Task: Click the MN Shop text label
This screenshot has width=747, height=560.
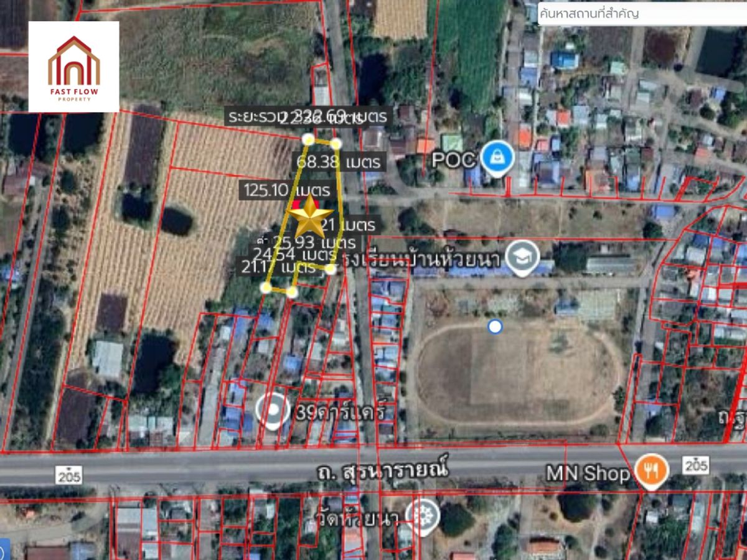Action: point(588,474)
